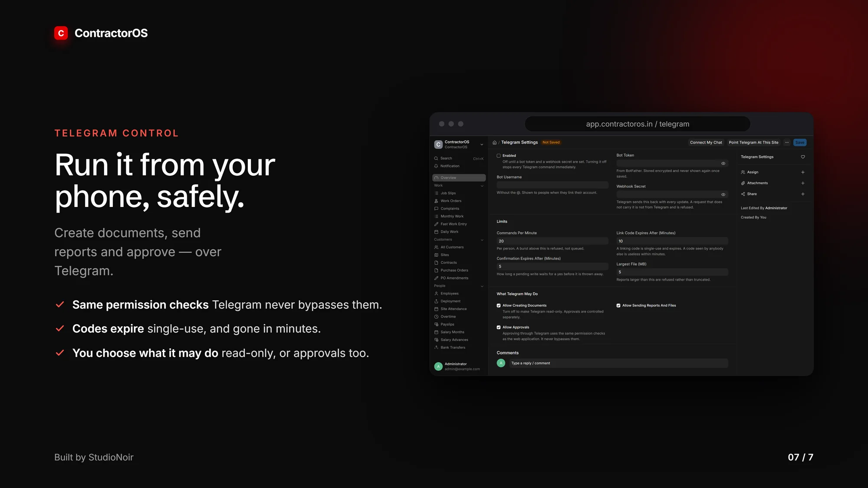Click 'Last Edited By Administrator' text
This screenshot has width=868, height=488.
[x=764, y=208]
